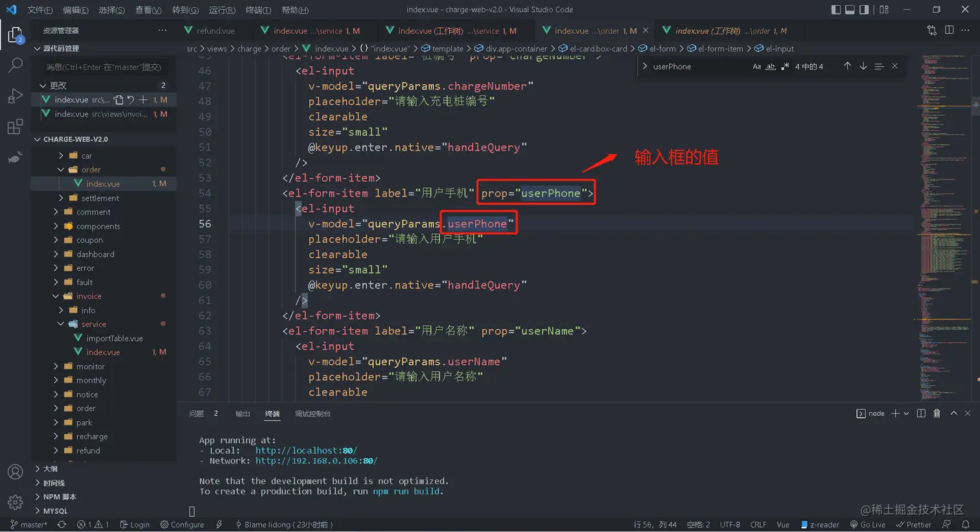Toggle regular expression in find
The image size is (980, 532).
pos(785,66)
